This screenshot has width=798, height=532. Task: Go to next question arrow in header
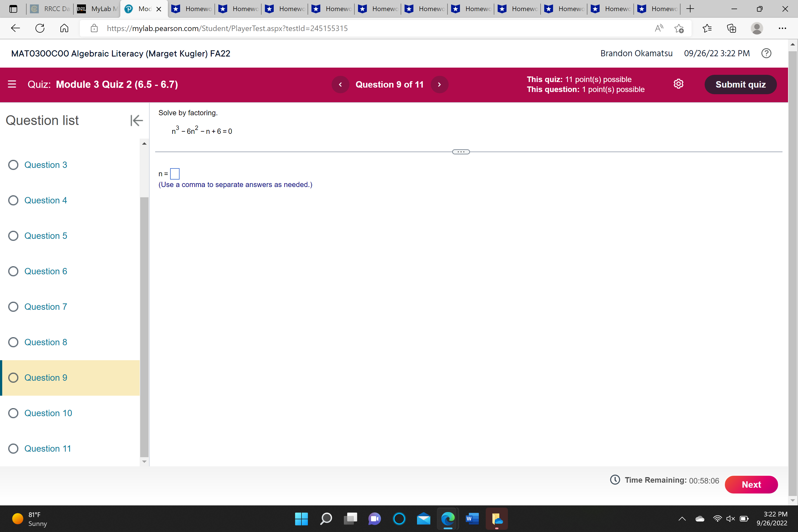[439, 85]
